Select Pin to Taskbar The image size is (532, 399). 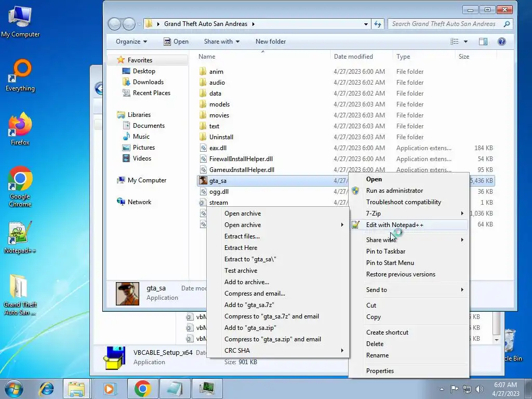(x=409, y=251)
